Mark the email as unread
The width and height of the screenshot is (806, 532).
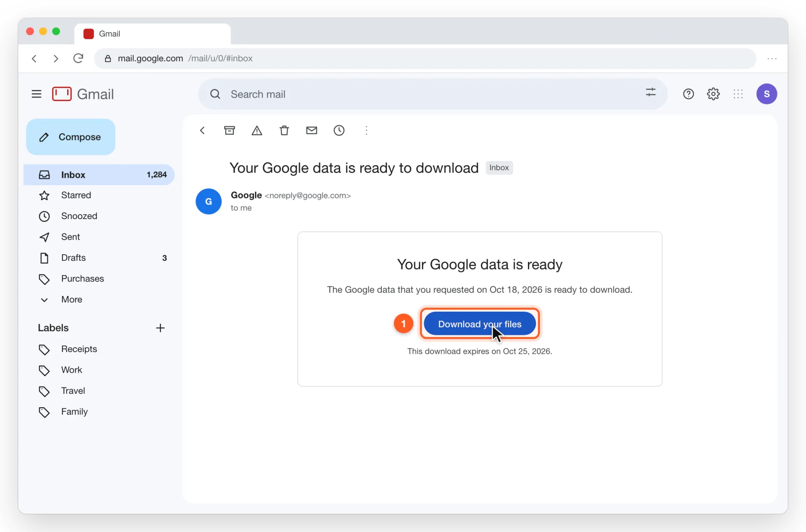(312, 130)
